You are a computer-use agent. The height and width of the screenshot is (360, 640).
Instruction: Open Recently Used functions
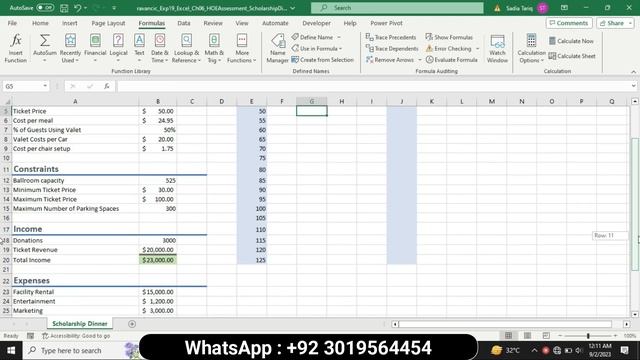70,48
